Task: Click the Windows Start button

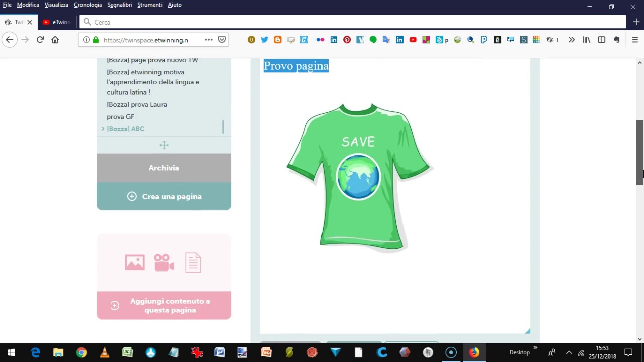Action: coord(11,353)
